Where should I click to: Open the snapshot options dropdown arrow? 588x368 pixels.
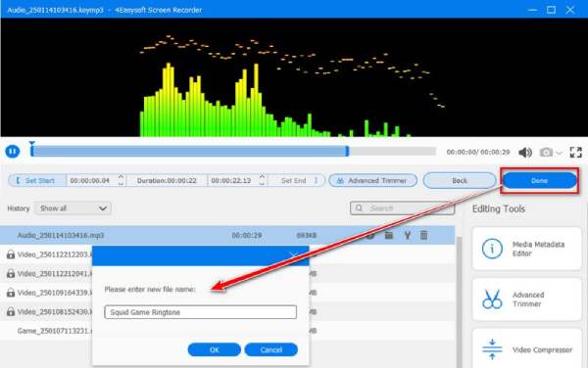560,153
